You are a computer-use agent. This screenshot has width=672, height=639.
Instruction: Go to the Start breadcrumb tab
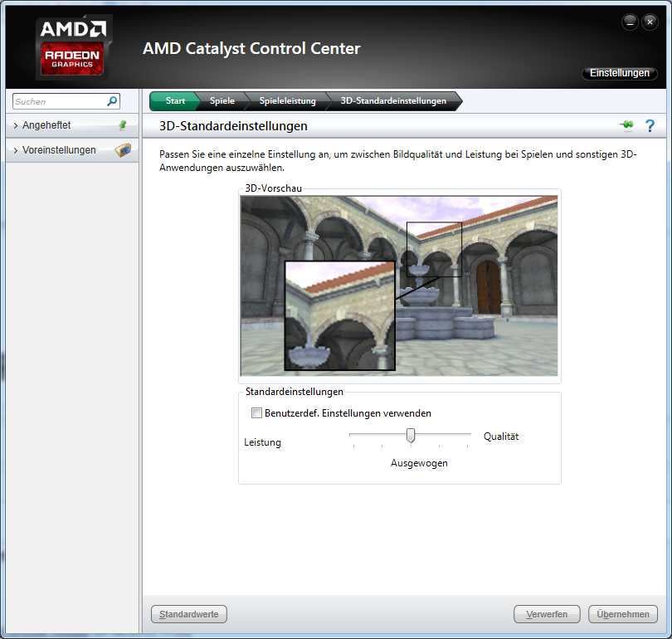(175, 101)
